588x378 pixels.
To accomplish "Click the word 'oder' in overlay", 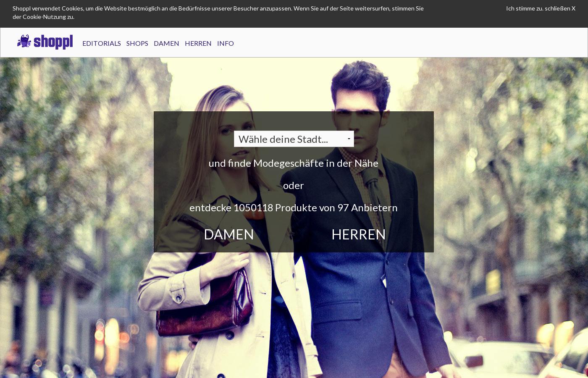I will 294,185.
